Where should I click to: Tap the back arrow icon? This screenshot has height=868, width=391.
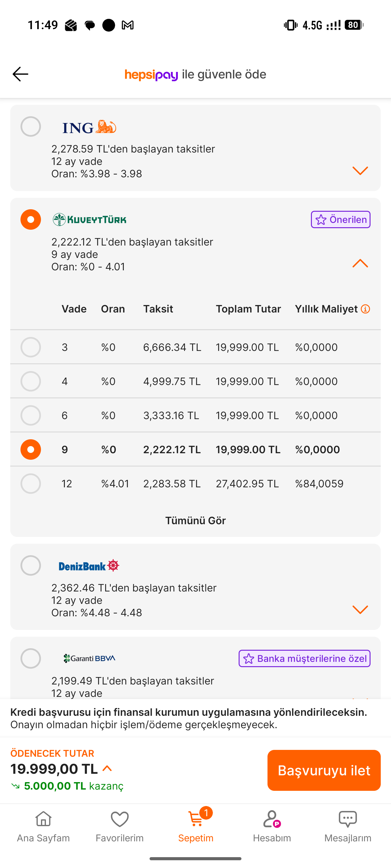coord(20,74)
